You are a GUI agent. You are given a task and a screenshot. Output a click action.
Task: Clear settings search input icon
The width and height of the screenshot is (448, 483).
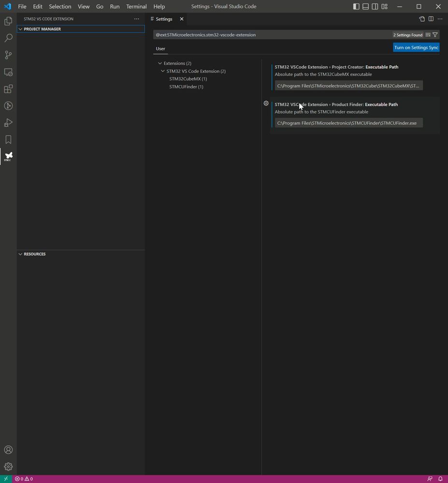pos(428,35)
